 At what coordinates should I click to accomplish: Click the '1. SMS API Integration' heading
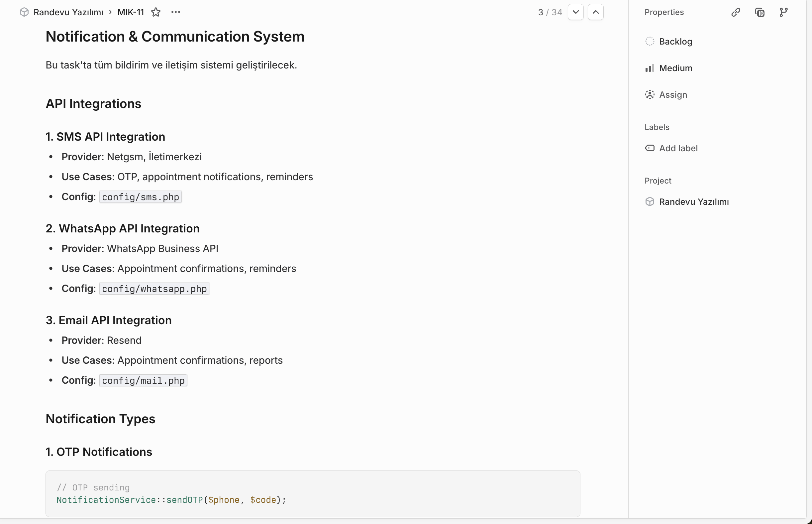point(105,137)
